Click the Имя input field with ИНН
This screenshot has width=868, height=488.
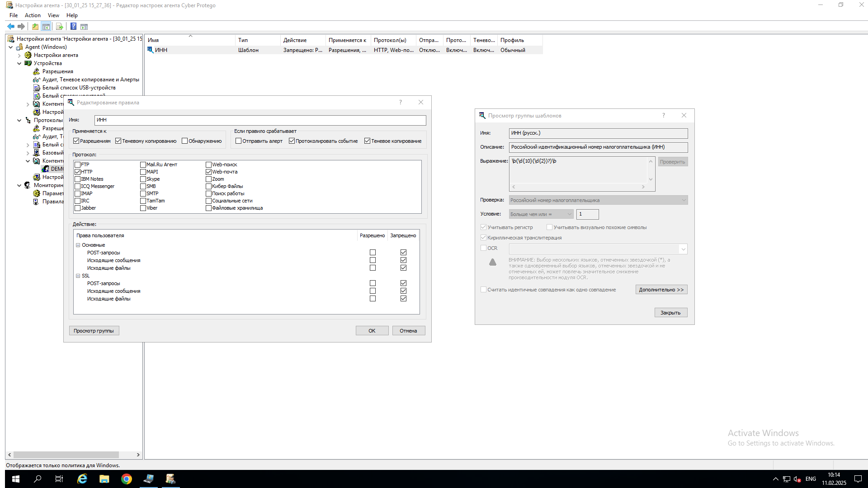(260, 120)
